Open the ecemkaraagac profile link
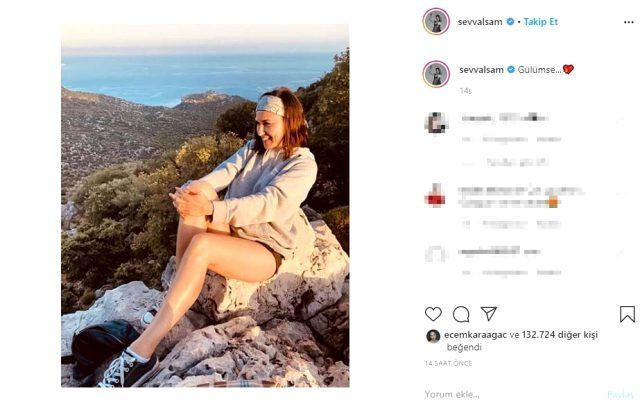Screen dimensions: 640x410 476,336
